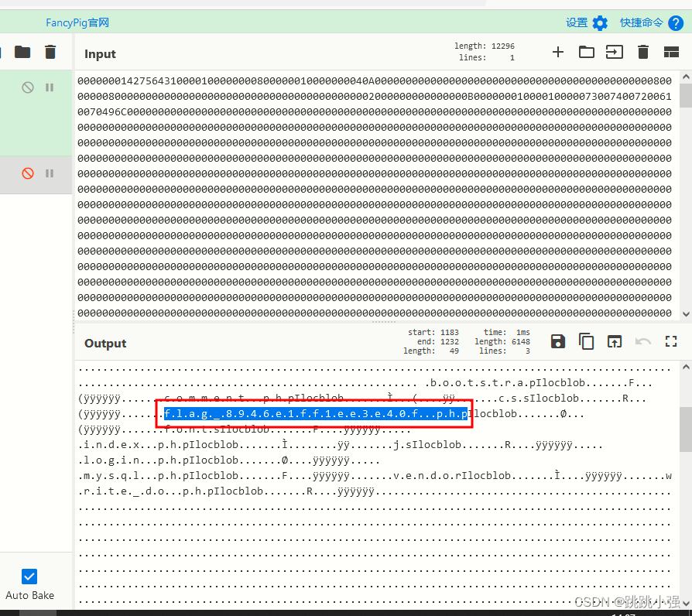Add a new input tab with plus icon
Screen dimensions: 692x616
558,53
